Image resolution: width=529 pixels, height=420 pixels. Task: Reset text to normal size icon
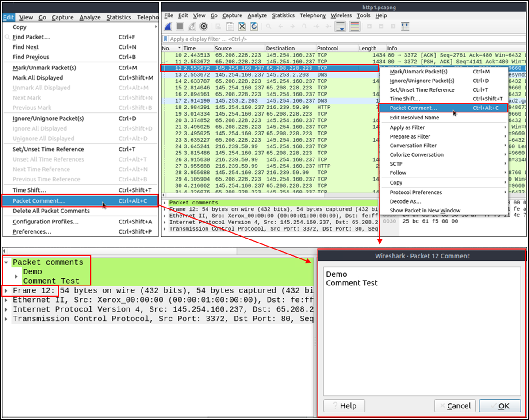tap(393, 27)
